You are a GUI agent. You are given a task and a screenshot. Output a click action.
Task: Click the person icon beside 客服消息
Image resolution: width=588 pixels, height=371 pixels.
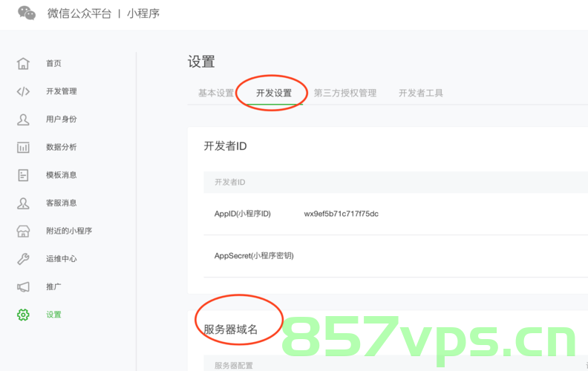point(23,203)
